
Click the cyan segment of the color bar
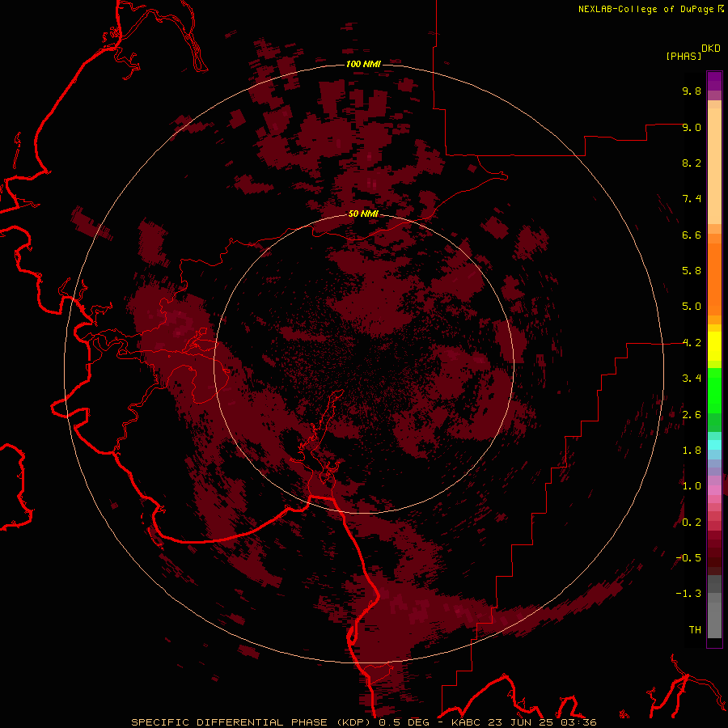coord(714,444)
